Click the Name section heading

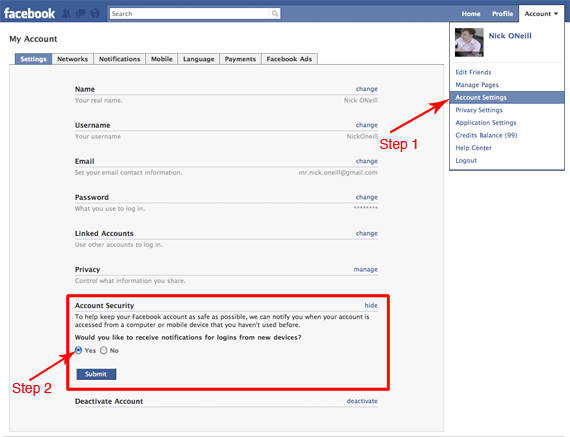85,89
